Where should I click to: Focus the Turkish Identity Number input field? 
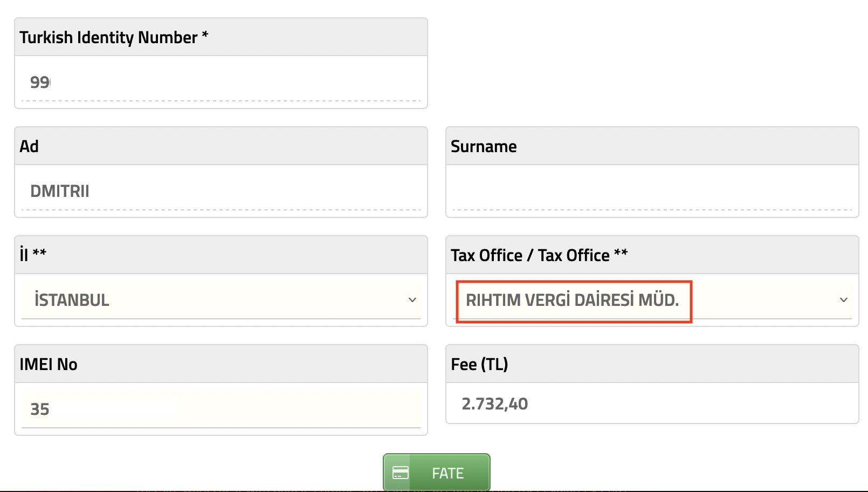coord(221,83)
